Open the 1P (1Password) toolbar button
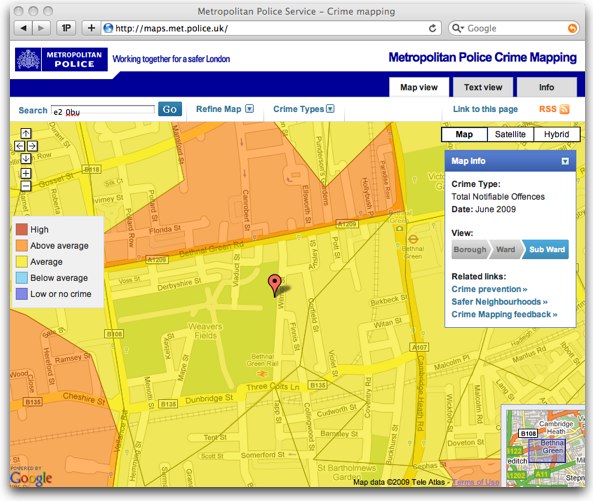Viewport: 593px width, 501px height. (66, 28)
